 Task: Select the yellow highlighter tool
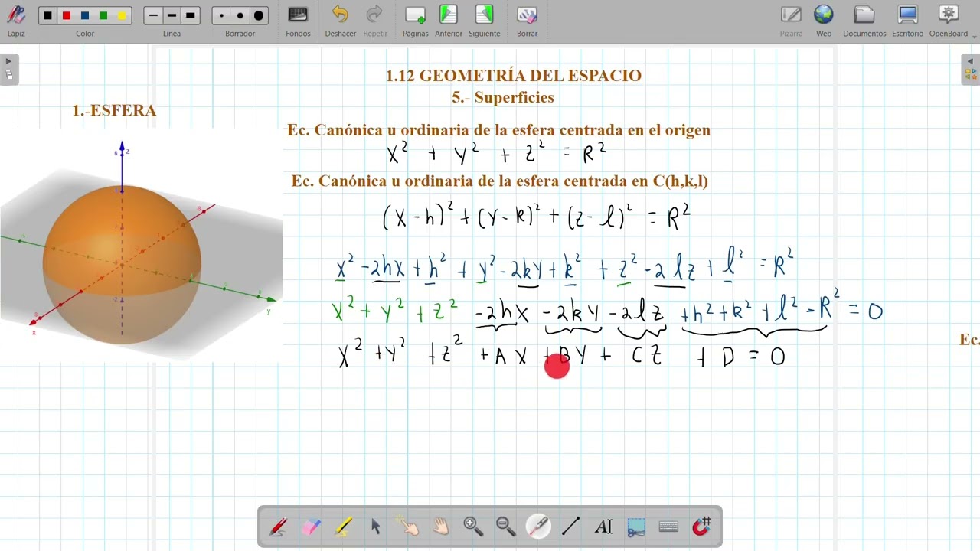(344, 527)
